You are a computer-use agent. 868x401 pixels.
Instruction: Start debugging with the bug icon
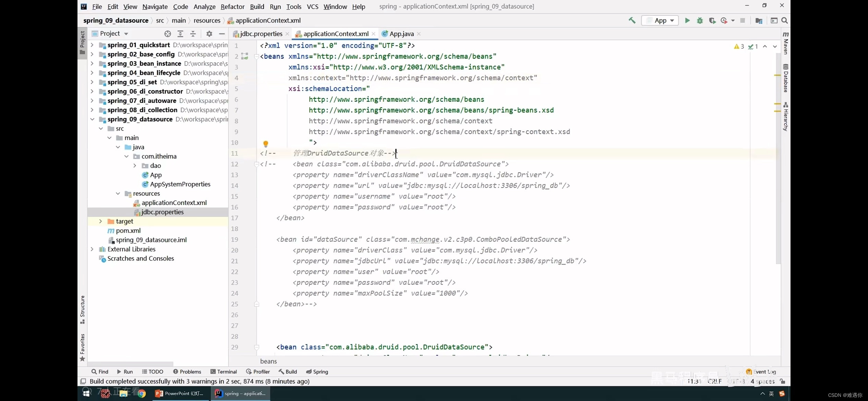pyautogui.click(x=700, y=20)
